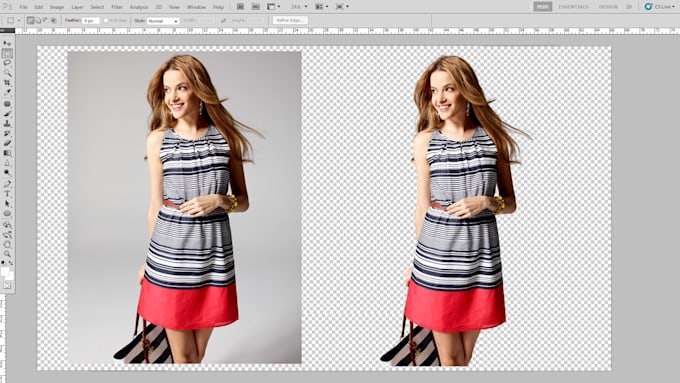Click the swap width and height arrows

pyautogui.click(x=223, y=20)
